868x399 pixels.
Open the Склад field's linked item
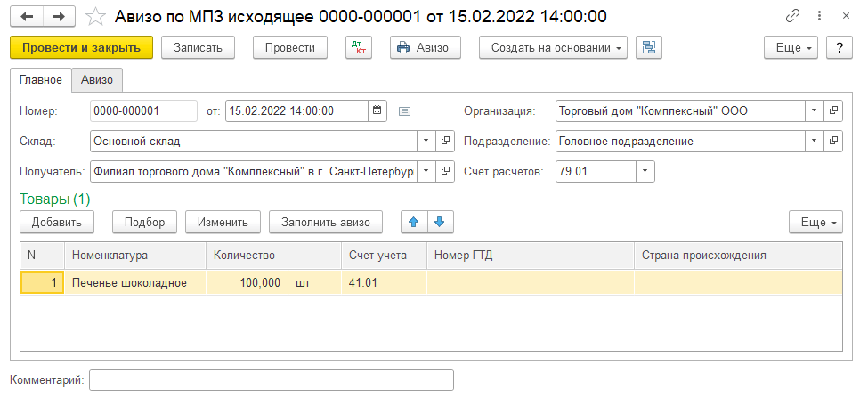point(446,141)
